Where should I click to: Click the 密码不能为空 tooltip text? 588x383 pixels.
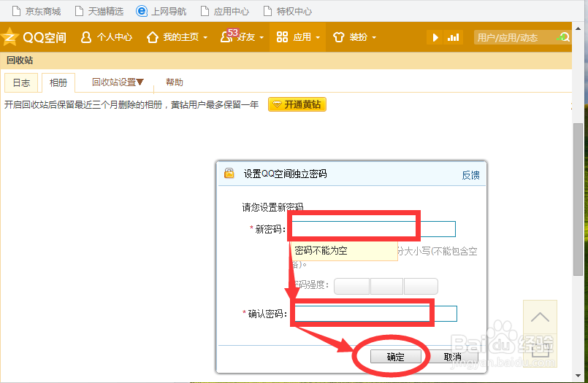click(x=321, y=250)
